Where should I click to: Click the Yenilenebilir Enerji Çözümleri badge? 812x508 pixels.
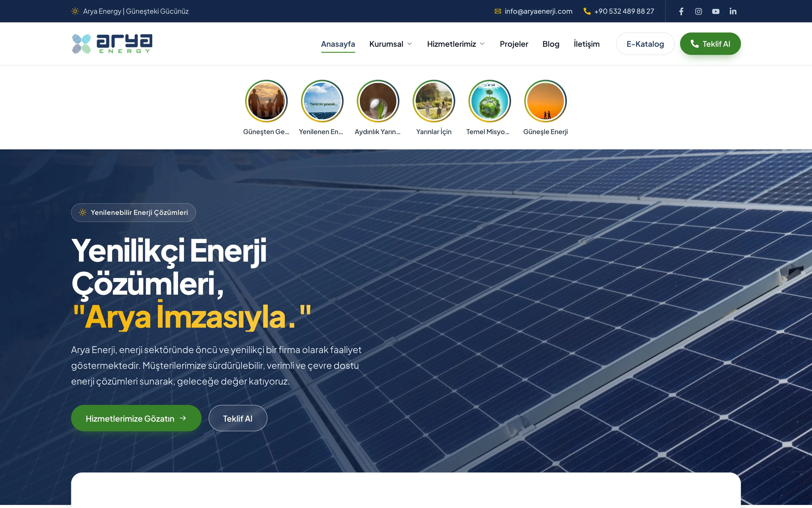pos(133,212)
